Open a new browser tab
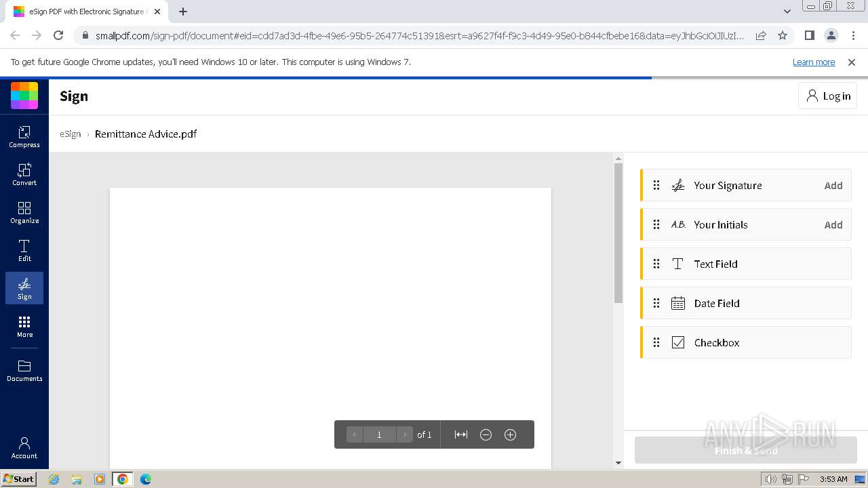Viewport: 868px width, 488px height. 183,12
